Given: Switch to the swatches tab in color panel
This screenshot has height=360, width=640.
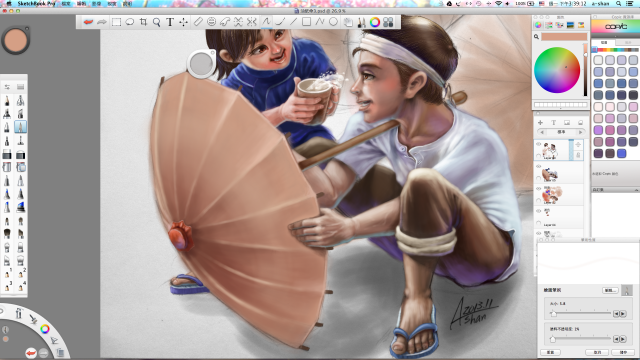Looking at the screenshot, I should pyautogui.click(x=560, y=25).
